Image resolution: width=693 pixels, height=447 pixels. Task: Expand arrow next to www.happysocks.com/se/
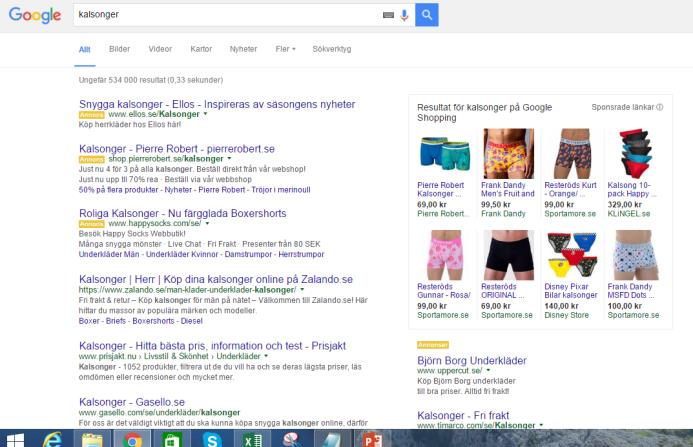coord(207,223)
